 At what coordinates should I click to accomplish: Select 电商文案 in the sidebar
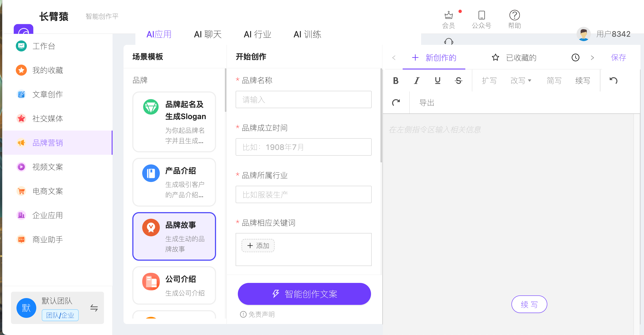[x=47, y=191]
